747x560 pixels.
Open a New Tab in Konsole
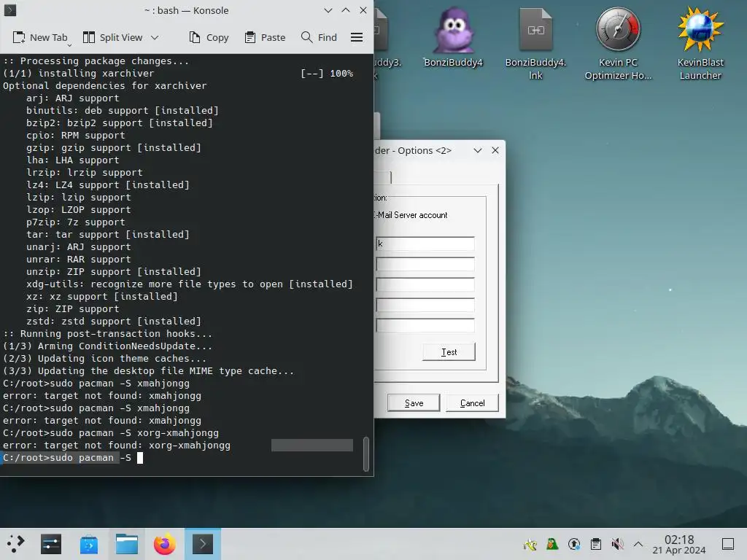[x=40, y=37]
